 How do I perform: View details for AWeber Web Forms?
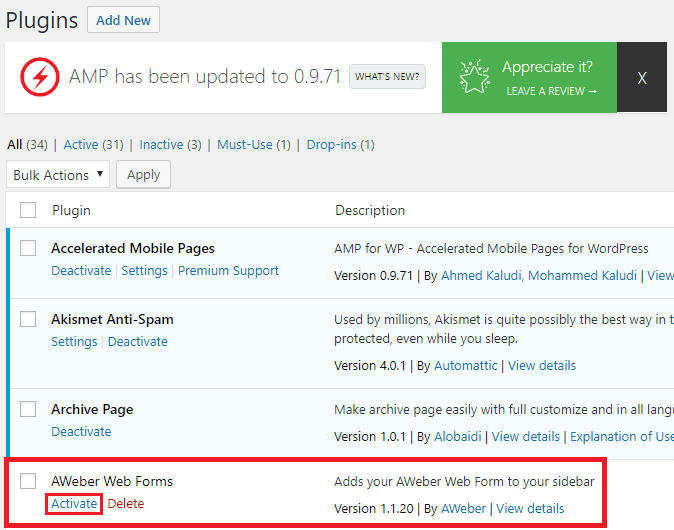530,509
